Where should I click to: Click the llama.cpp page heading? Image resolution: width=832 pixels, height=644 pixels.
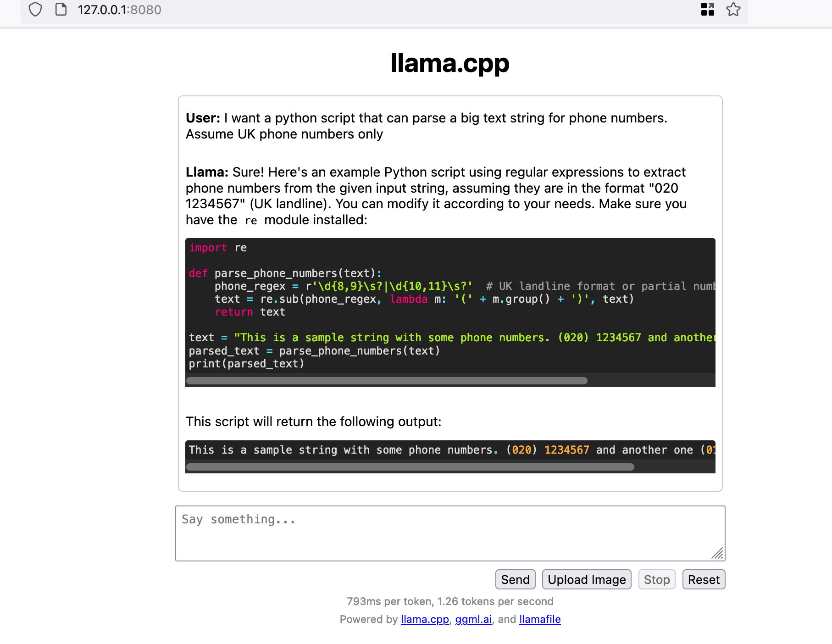tap(450, 63)
